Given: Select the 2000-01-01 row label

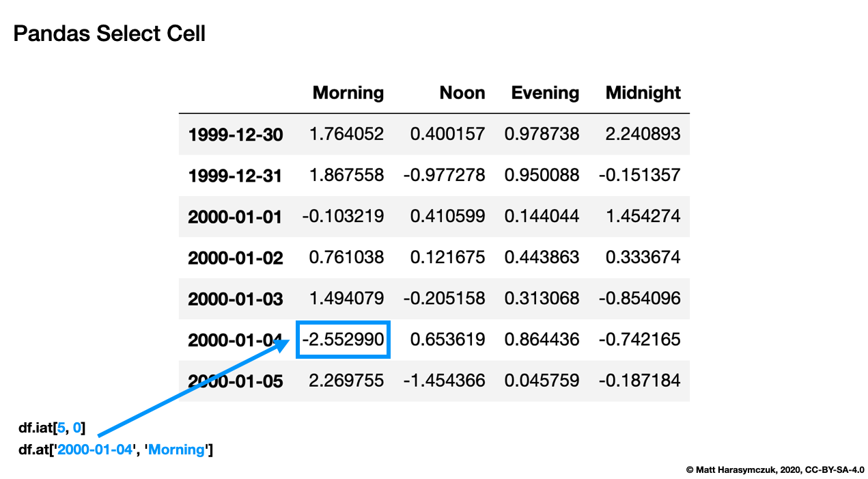Looking at the screenshot, I should (x=236, y=216).
